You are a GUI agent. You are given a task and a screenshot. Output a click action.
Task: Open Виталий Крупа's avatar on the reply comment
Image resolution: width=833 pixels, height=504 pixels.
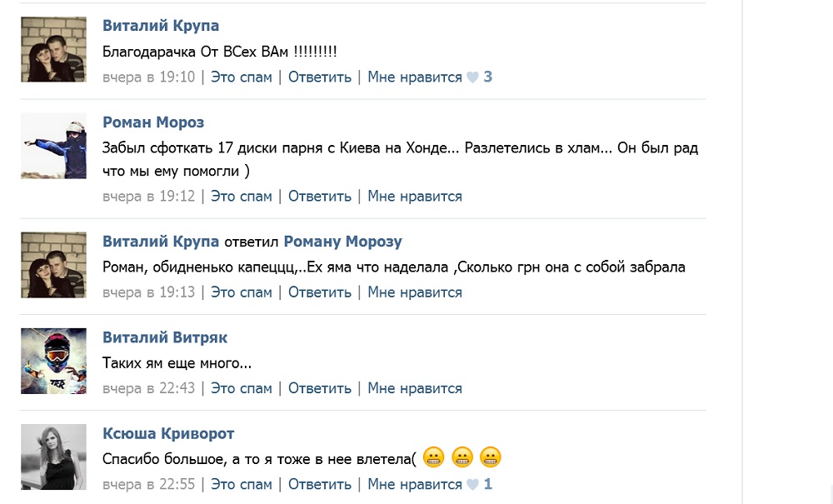coord(53,265)
